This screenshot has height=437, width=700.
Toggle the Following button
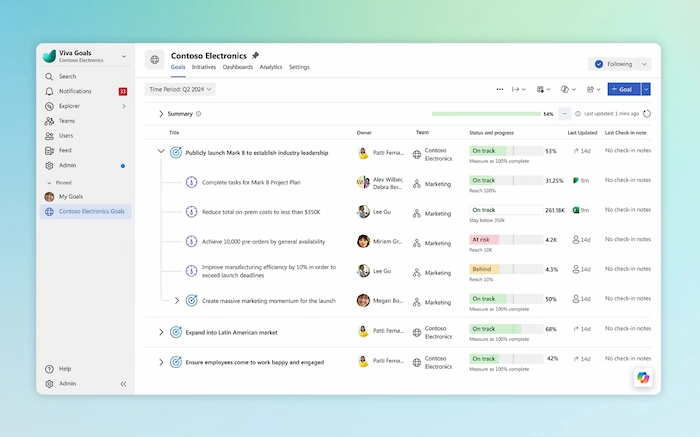tap(619, 64)
